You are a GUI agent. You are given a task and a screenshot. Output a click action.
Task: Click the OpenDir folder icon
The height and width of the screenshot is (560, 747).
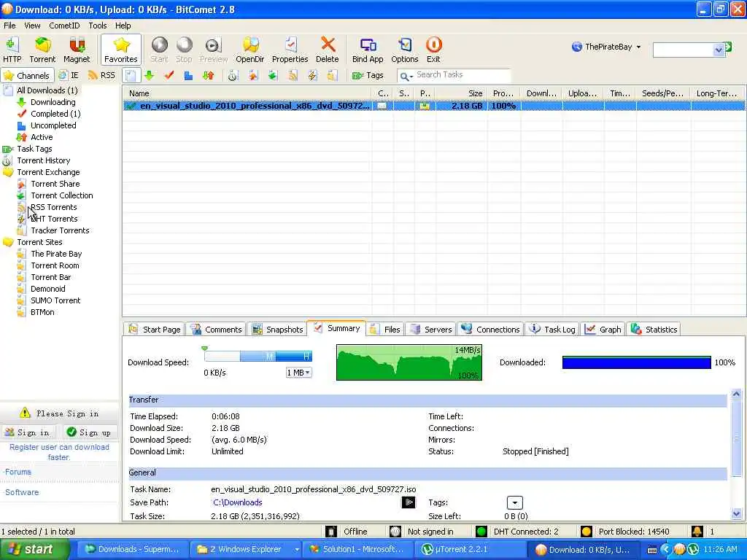(250, 50)
